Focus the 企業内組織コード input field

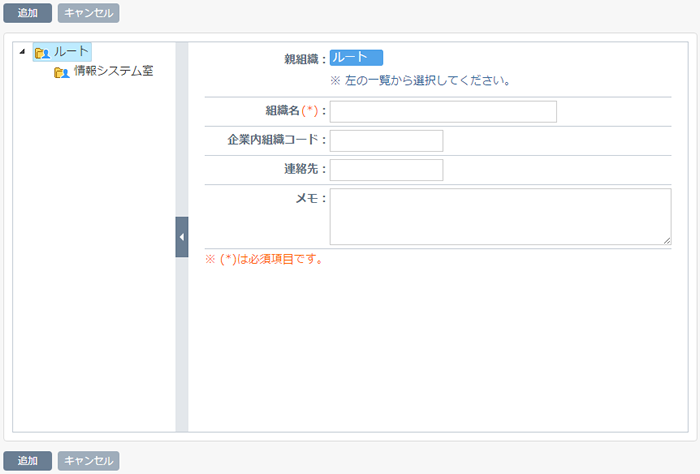click(386, 141)
